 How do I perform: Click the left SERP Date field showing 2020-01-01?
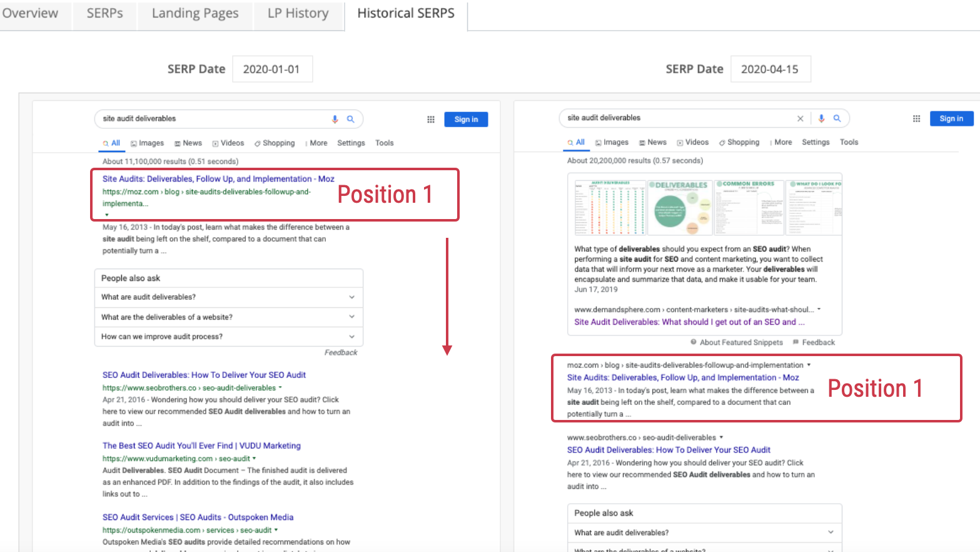tap(272, 69)
